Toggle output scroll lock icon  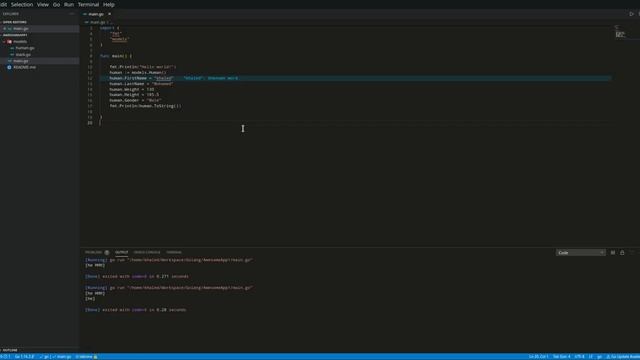pyautogui.click(x=622, y=253)
